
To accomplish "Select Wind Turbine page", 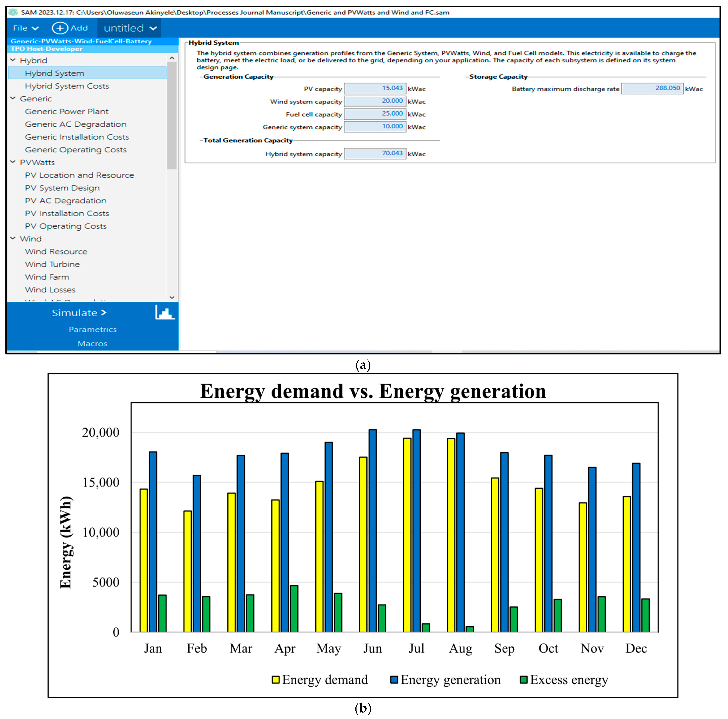I will tap(52, 264).
